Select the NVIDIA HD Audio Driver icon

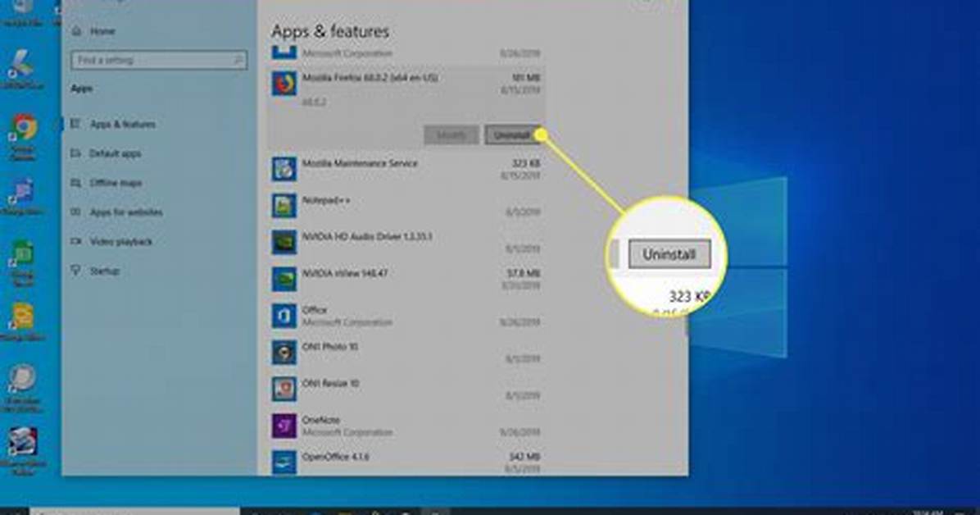click(284, 242)
